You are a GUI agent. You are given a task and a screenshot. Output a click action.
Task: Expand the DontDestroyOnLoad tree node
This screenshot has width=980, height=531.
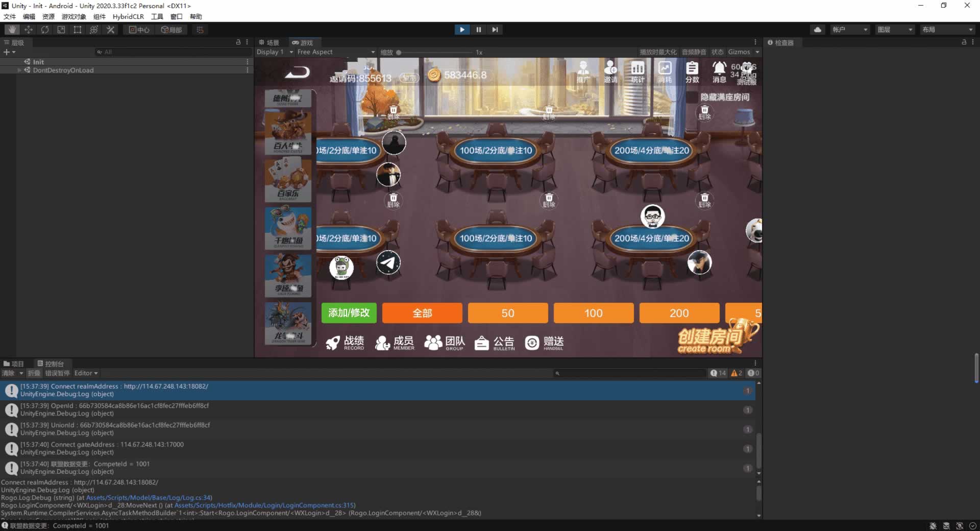pos(19,70)
